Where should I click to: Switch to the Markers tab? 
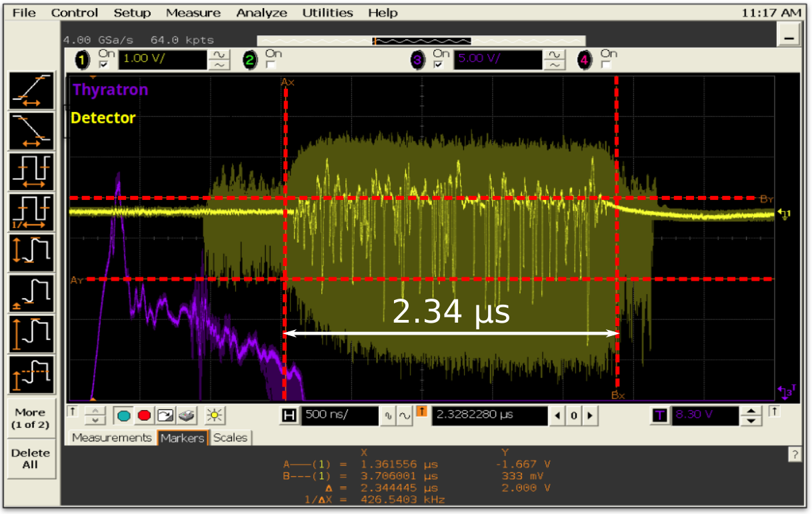coord(182,438)
